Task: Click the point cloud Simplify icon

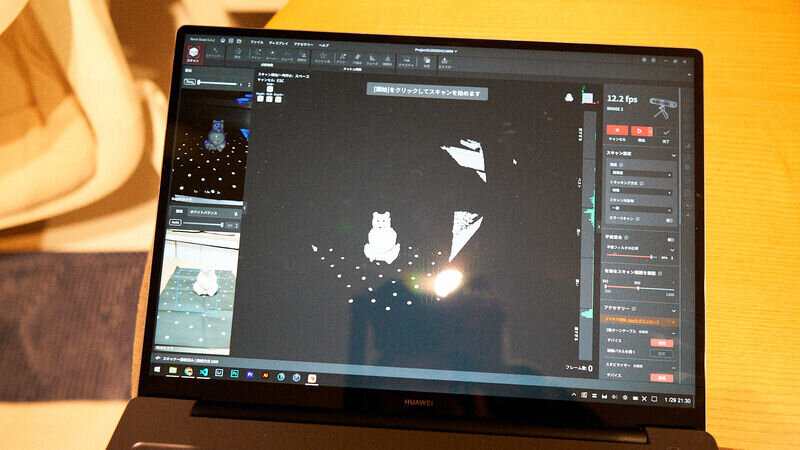Action: pyautogui.click(x=303, y=57)
